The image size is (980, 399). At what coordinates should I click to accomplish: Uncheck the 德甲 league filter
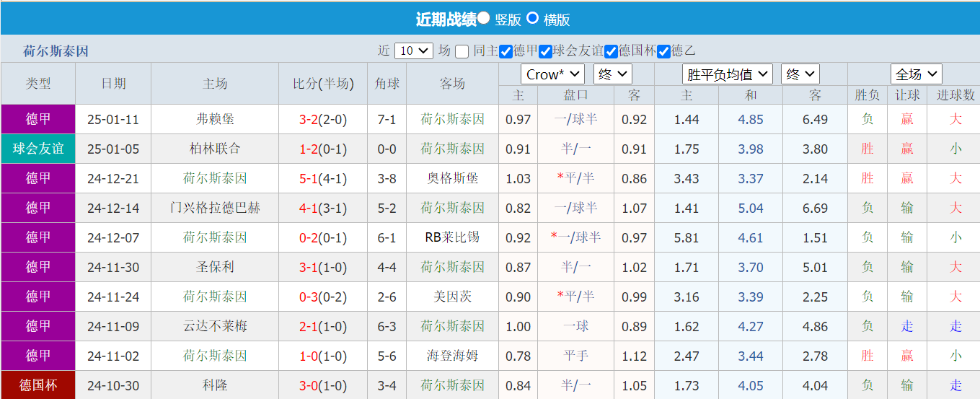pos(506,51)
